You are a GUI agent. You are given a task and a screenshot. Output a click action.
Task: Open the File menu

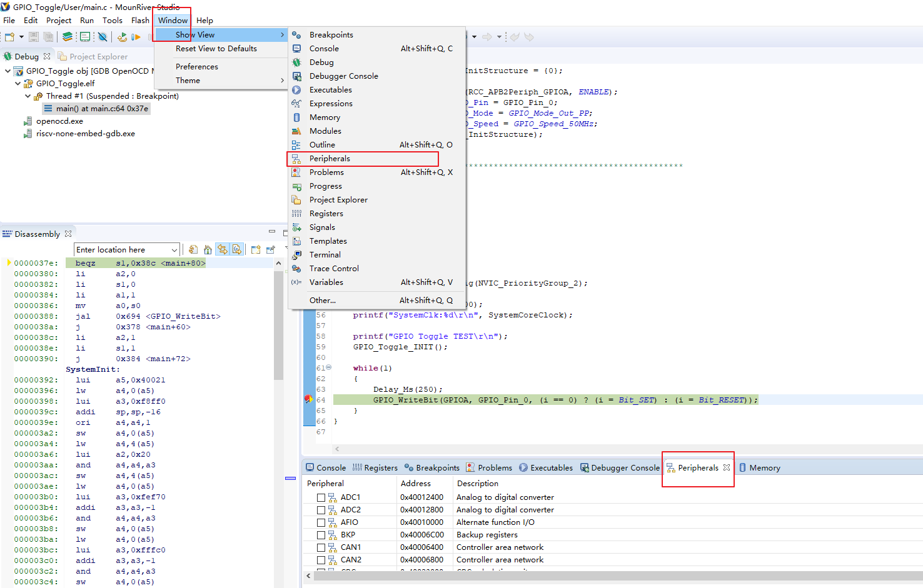point(9,20)
